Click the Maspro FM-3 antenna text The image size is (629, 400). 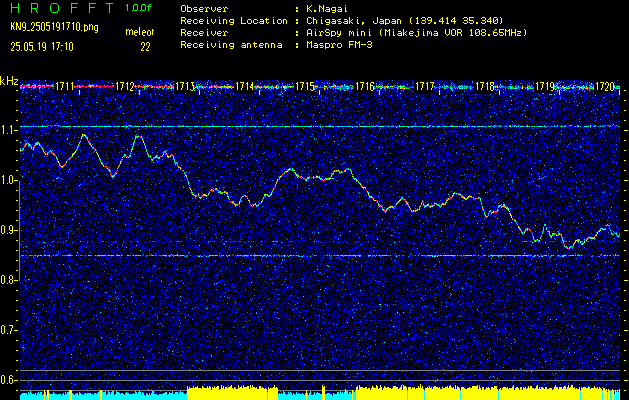[339, 45]
